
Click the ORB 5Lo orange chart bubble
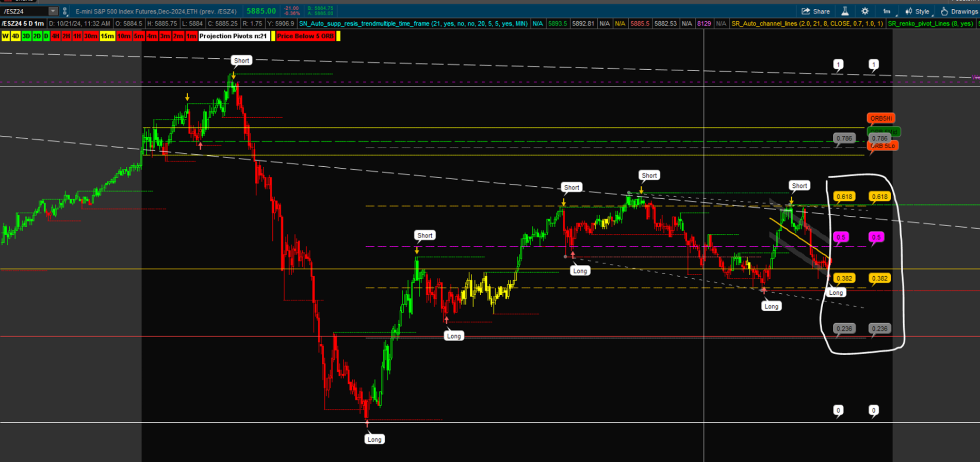[x=883, y=146]
